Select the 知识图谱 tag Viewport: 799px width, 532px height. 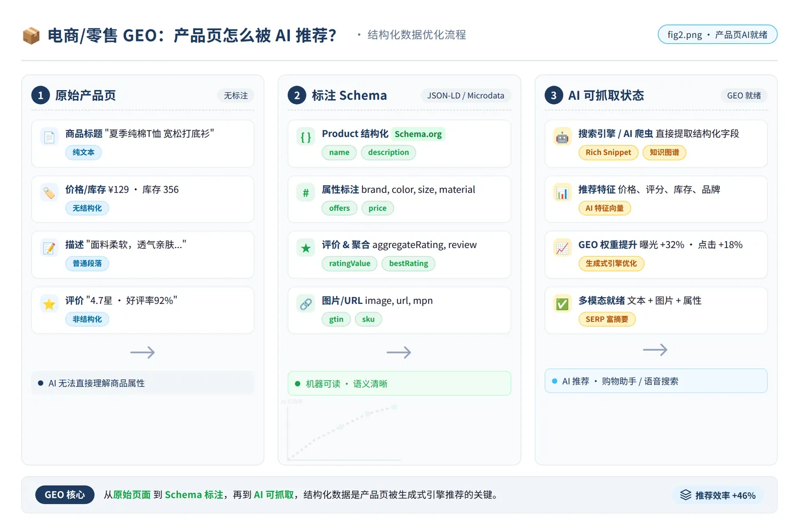(x=664, y=152)
